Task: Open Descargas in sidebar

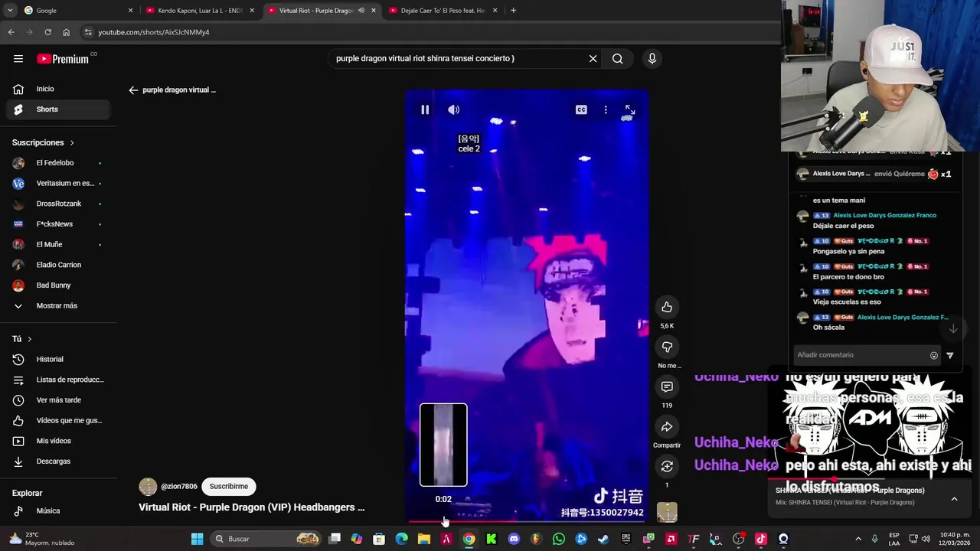Action: click(58, 461)
